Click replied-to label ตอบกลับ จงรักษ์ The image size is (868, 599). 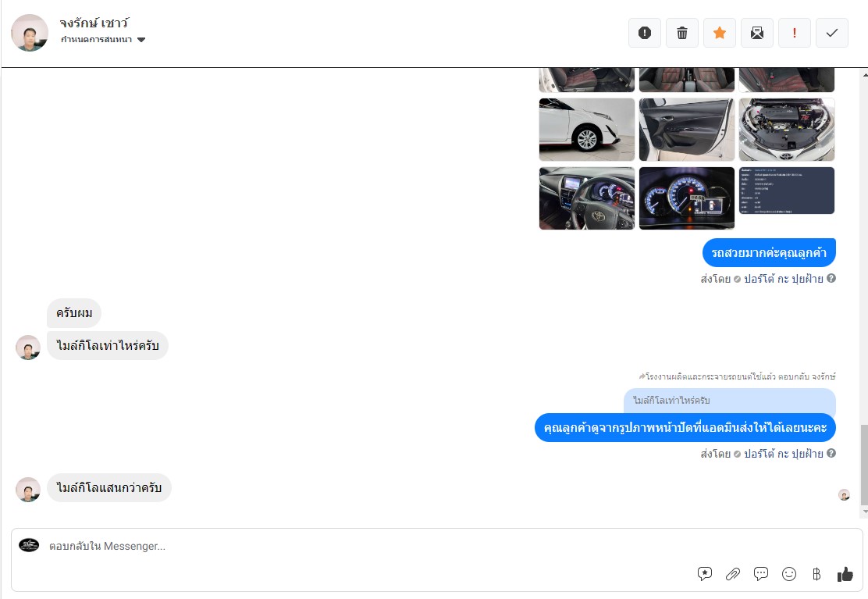pyautogui.click(x=806, y=376)
